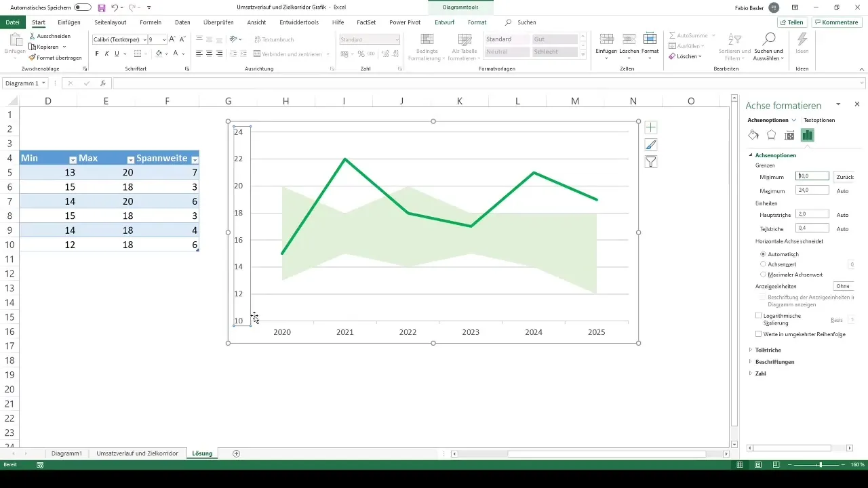868x488 pixels.
Task: Toggle Automatisches Speichern switch
Action: (x=83, y=7)
